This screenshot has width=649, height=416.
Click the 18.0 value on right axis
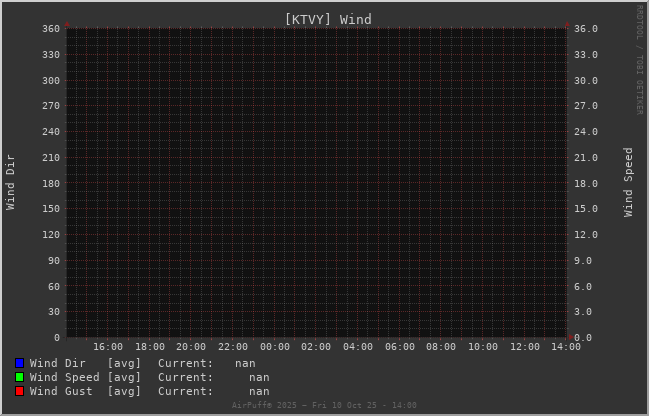coord(586,183)
